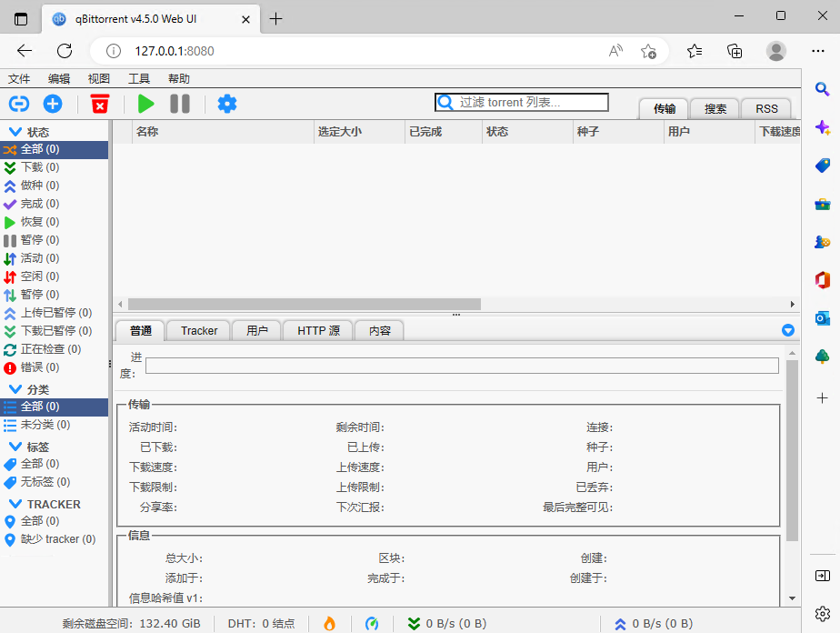Switch to the RSS tab
The image size is (840, 633).
(x=766, y=108)
